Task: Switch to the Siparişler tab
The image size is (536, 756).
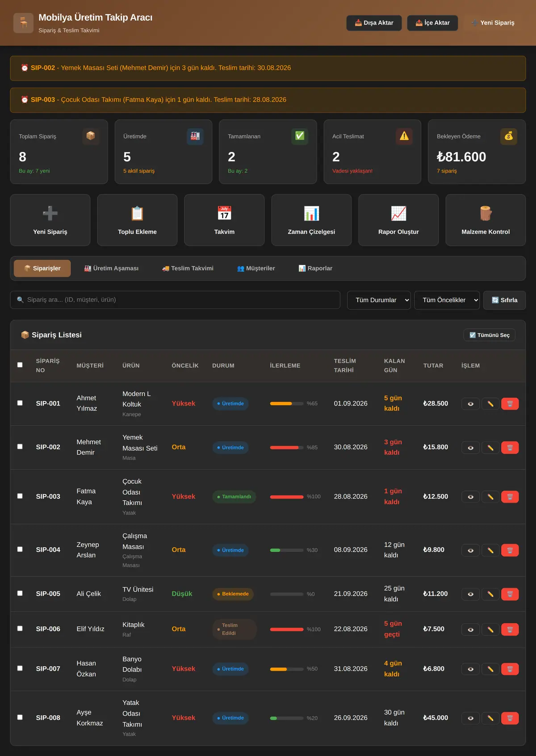Action: pos(42,268)
